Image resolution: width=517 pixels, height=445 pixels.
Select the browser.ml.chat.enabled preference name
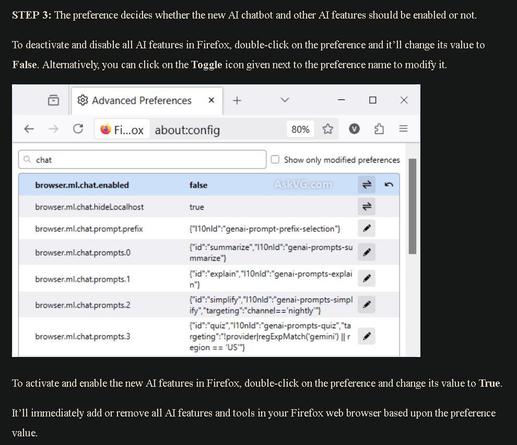[82, 185]
